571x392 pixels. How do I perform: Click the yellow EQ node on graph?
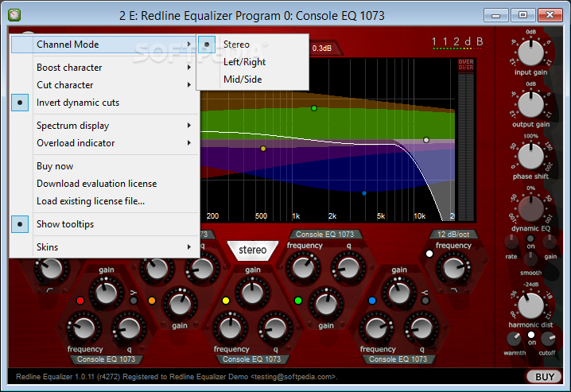263,149
